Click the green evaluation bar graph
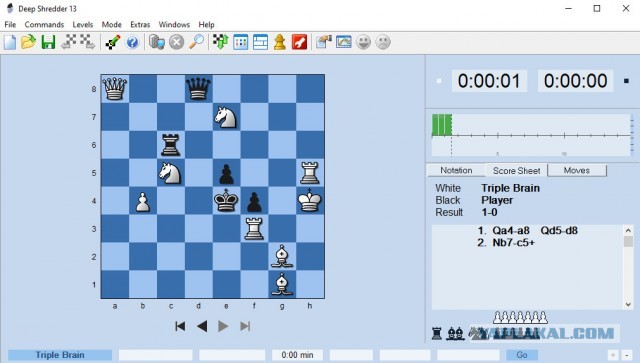 (442, 125)
